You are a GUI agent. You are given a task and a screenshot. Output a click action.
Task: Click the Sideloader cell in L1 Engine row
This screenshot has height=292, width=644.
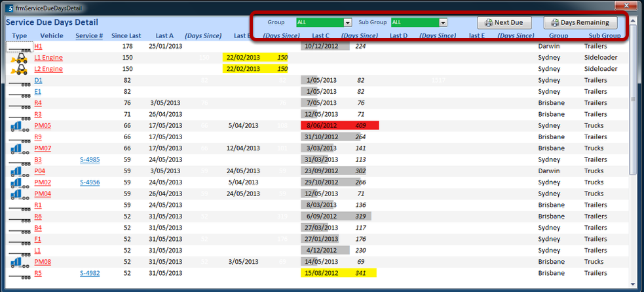601,58
